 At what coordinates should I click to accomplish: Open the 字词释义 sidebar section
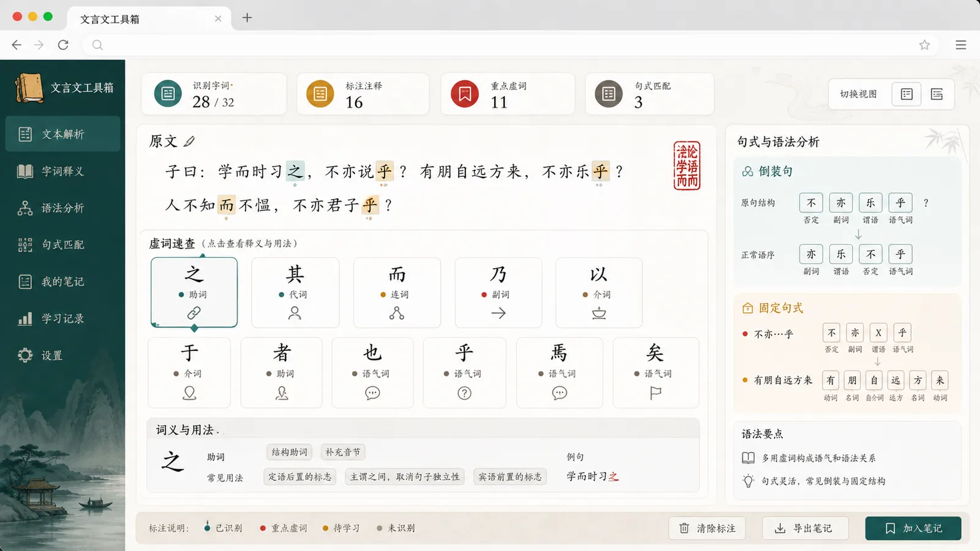63,171
